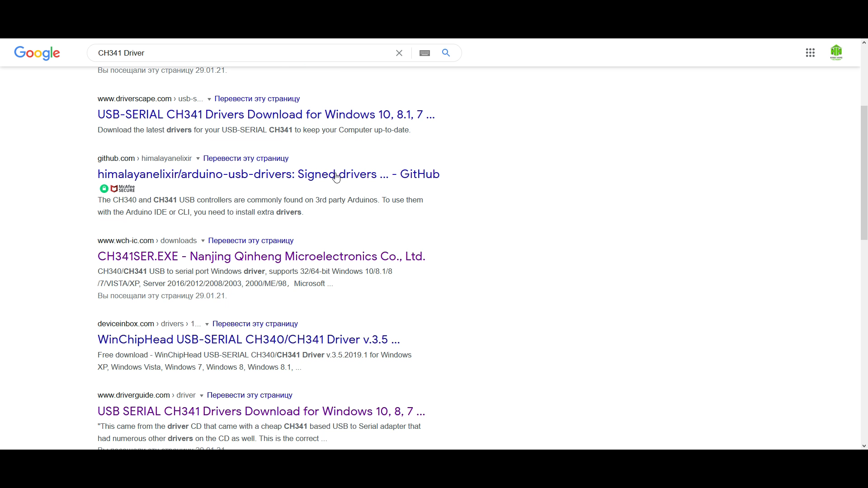Click the clear X in the search field

coord(399,53)
